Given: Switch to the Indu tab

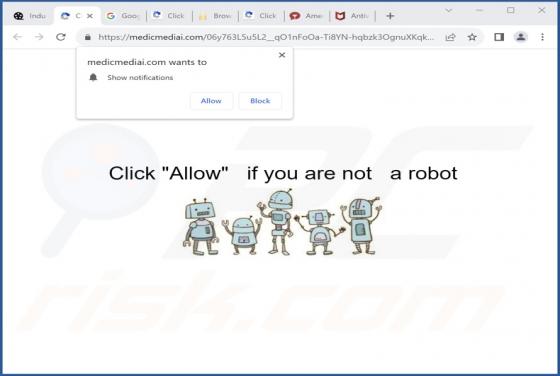Looking at the screenshot, I should click(30, 16).
